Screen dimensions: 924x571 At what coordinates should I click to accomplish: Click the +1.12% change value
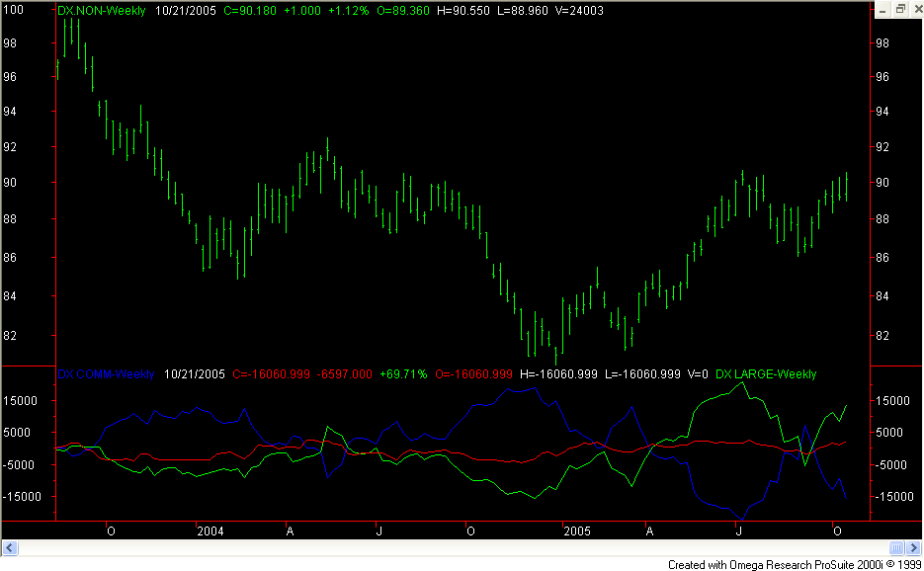tap(348, 11)
